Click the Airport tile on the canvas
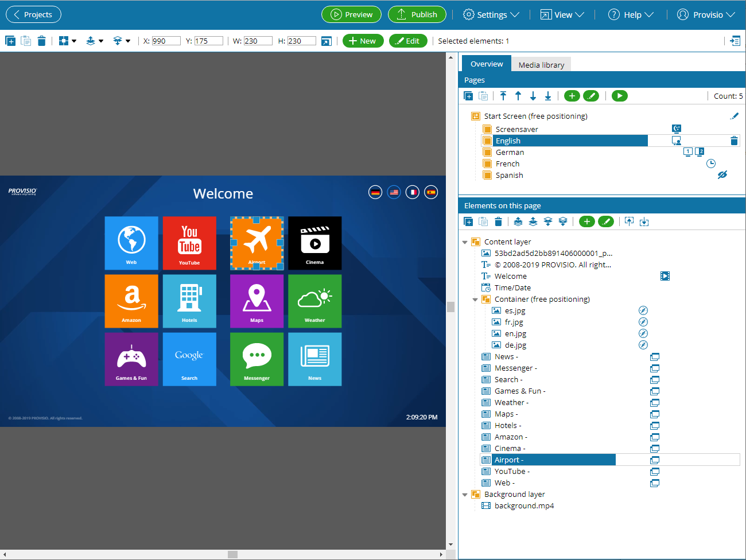746x560 pixels. point(257,243)
